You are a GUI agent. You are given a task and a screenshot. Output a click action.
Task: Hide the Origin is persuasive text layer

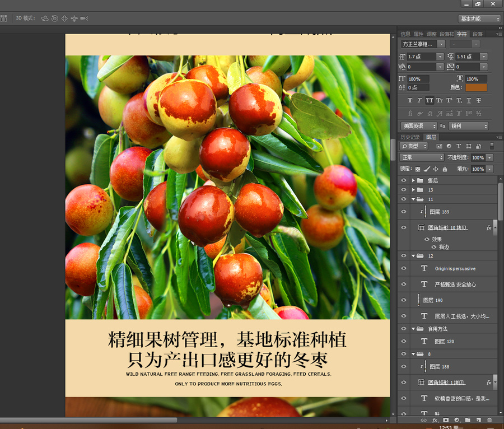[x=404, y=268]
